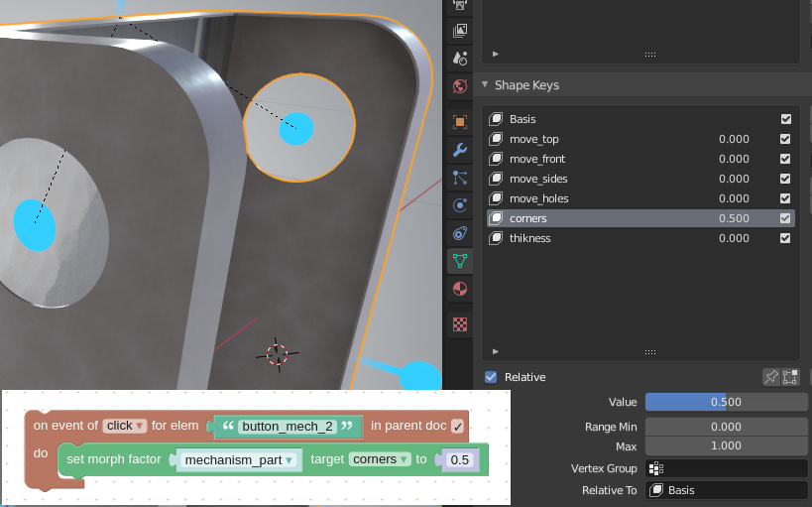Viewport: 812px width, 507px height.
Task: Click the thikness shape key icon
Action: pos(496,238)
